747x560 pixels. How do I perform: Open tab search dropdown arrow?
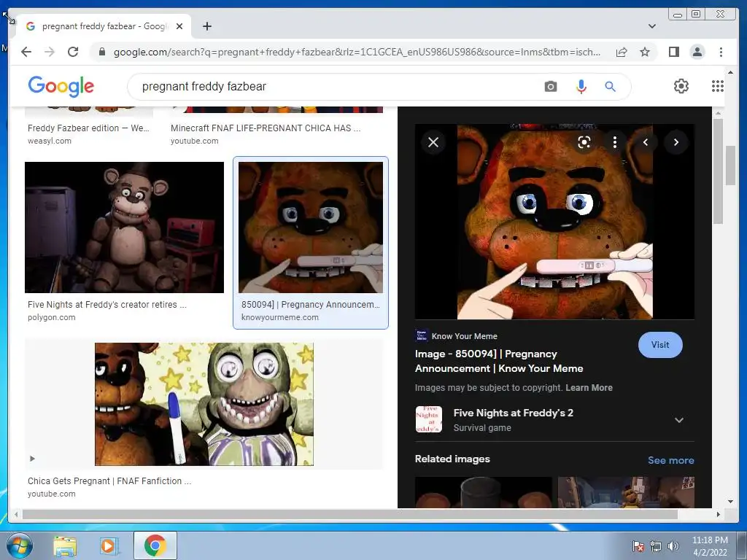point(651,26)
